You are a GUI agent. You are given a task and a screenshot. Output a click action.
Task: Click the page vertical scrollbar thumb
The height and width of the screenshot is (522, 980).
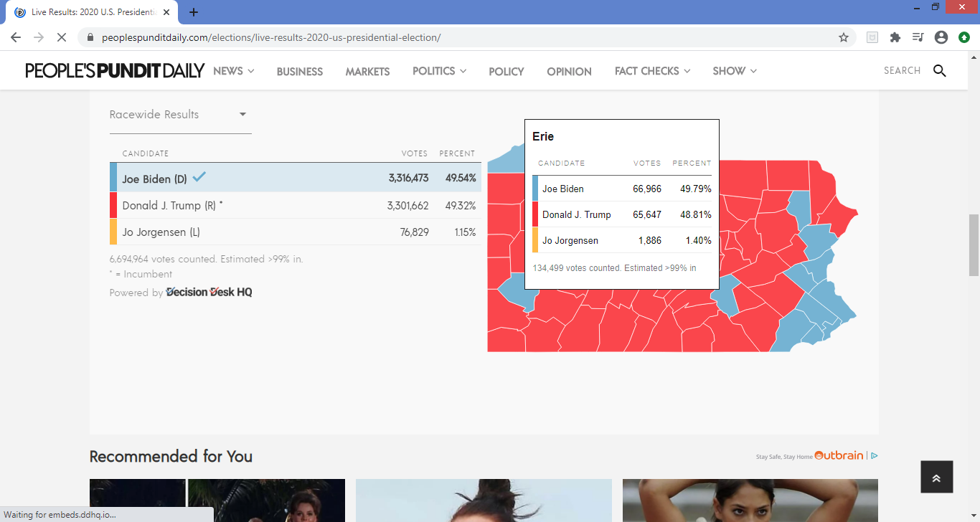pos(974,245)
